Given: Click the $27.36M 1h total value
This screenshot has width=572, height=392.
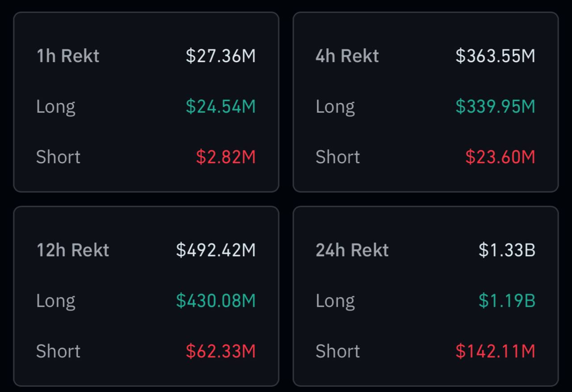Looking at the screenshot, I should tap(221, 56).
